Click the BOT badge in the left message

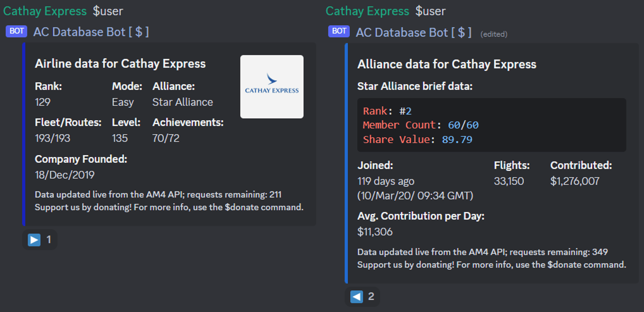click(17, 31)
